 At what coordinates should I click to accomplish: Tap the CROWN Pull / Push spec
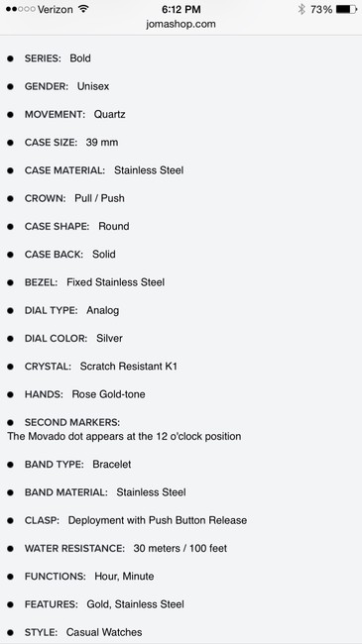click(74, 198)
